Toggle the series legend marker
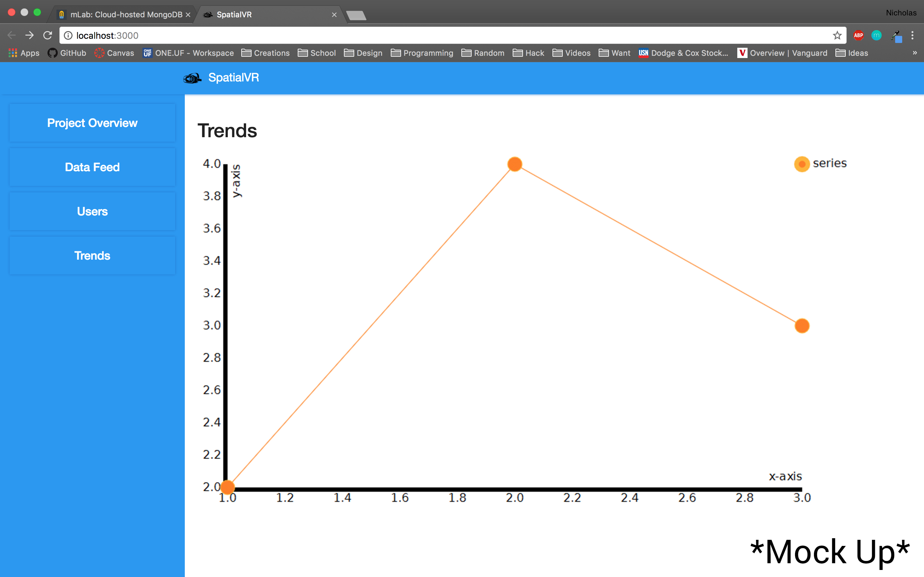The height and width of the screenshot is (577, 924). pos(801,164)
